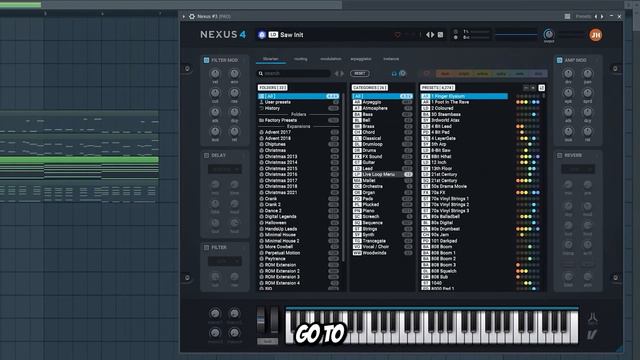The height and width of the screenshot is (360, 640).
Task: Click the rightmost square button in presets header
Action: pos(542,88)
